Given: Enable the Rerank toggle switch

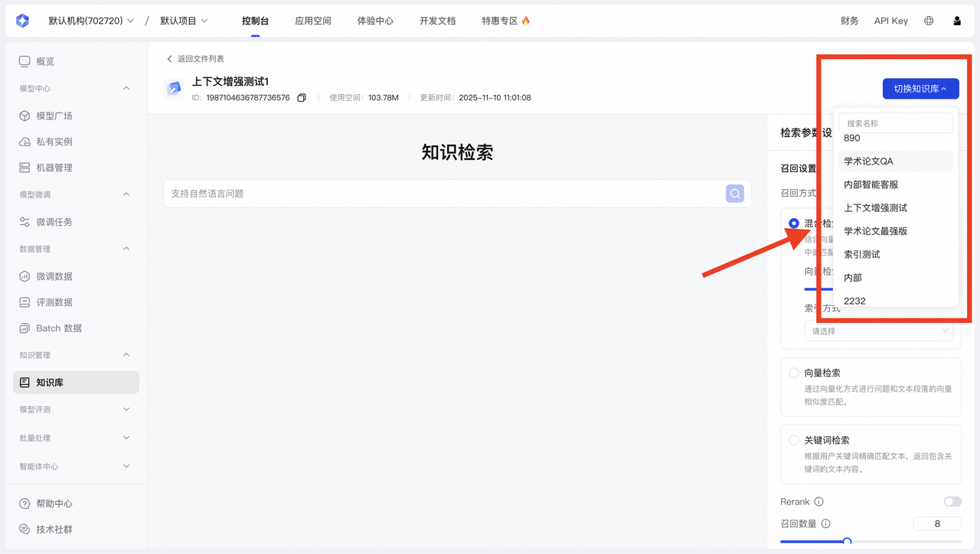Looking at the screenshot, I should [x=952, y=502].
